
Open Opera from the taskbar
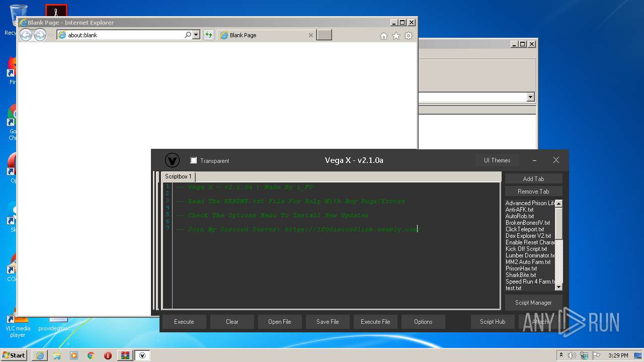point(108,355)
